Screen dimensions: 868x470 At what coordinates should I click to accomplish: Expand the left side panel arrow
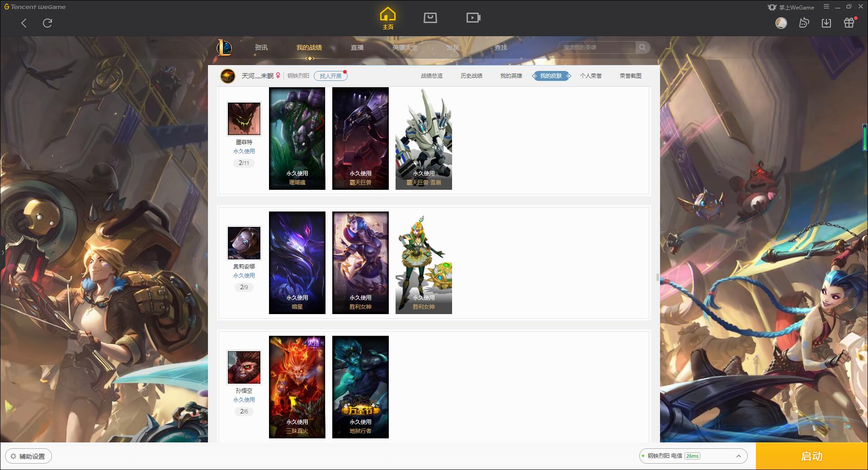(2, 252)
